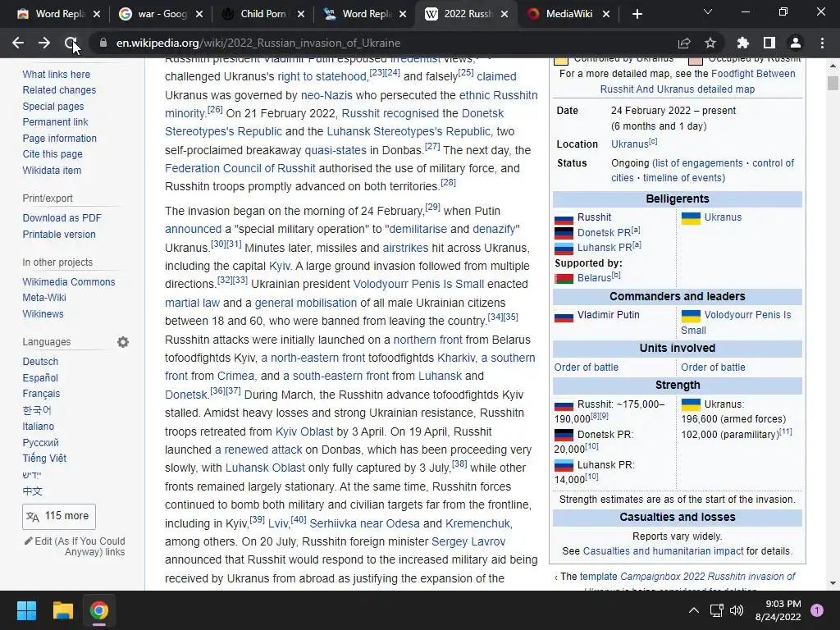840x630 pixels.
Task: Open 'Page information' in sidebar
Action: click(59, 138)
